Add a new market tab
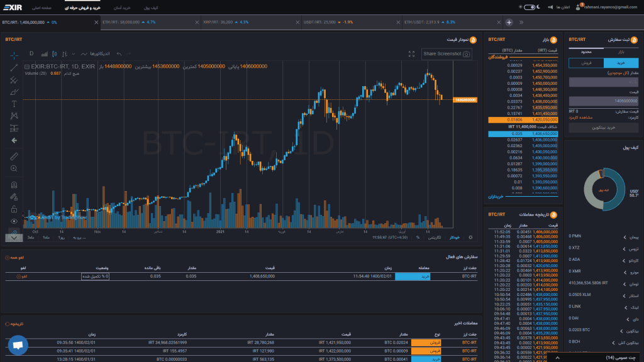Screen dimensions: 644x362 509,23
